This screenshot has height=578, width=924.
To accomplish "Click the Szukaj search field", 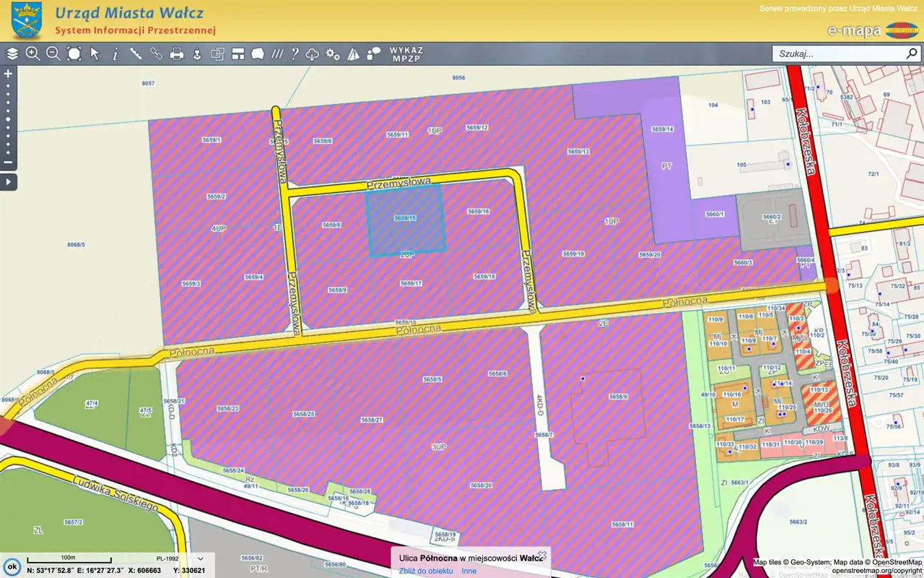I will point(837,53).
